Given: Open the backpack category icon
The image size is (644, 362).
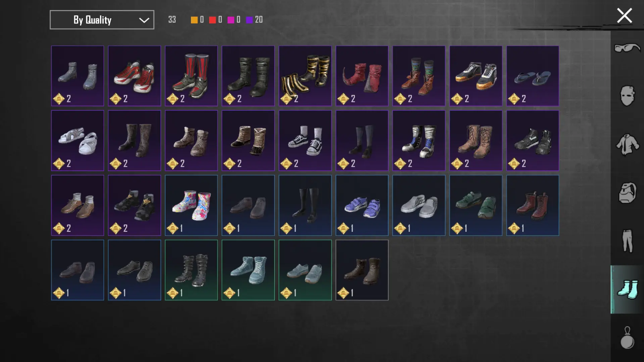Looking at the screenshot, I should [627, 193].
